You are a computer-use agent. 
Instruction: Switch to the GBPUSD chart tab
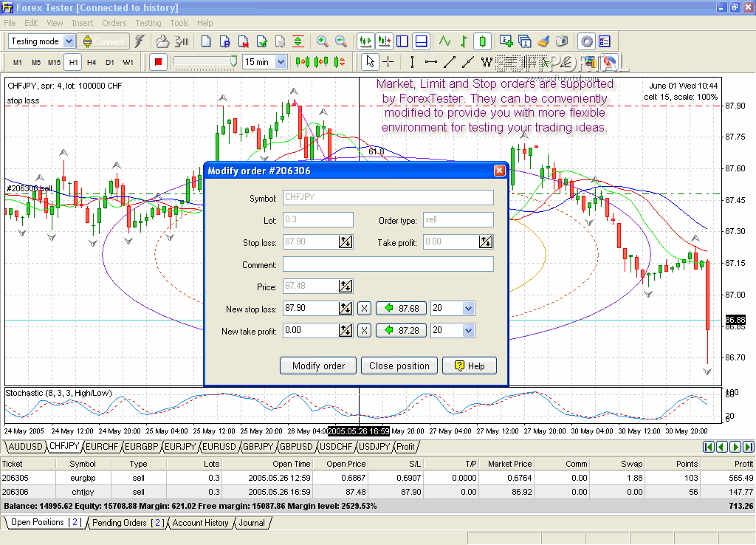pyautogui.click(x=297, y=447)
